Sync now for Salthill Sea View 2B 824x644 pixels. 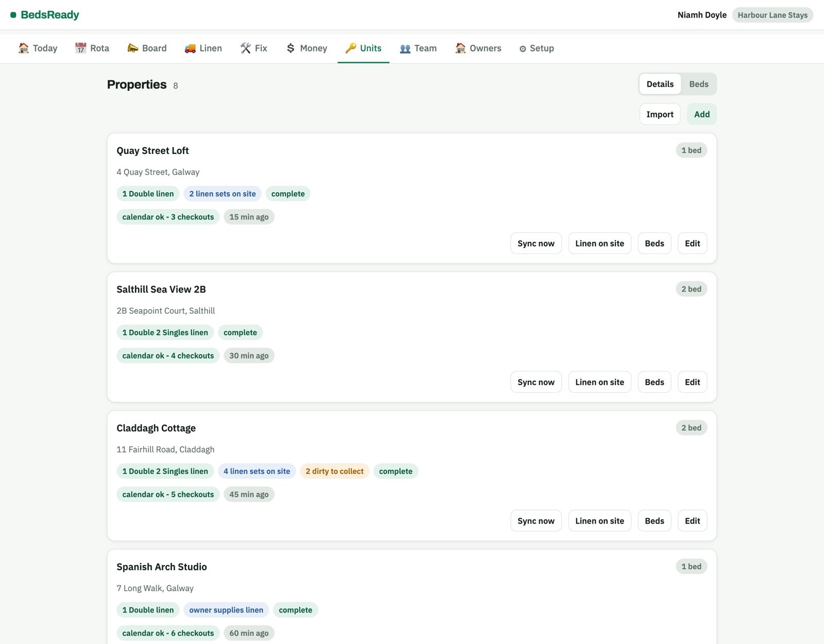[536, 382]
